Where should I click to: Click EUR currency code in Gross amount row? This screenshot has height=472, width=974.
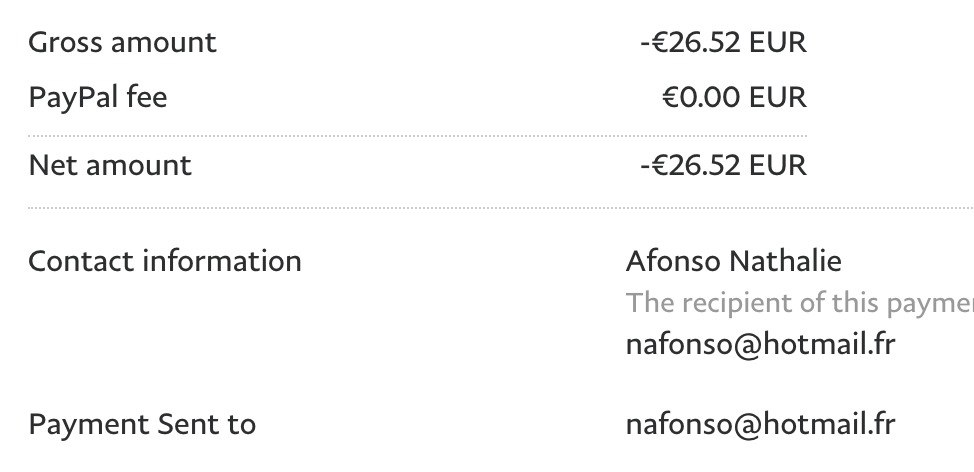coord(776,43)
